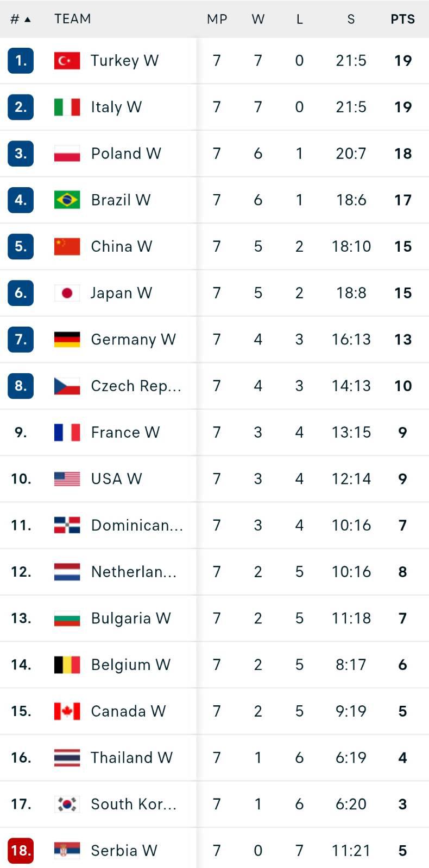Viewport: 429px width, 868px height.
Task: Click the Brazil flag icon
Action: click(x=67, y=200)
